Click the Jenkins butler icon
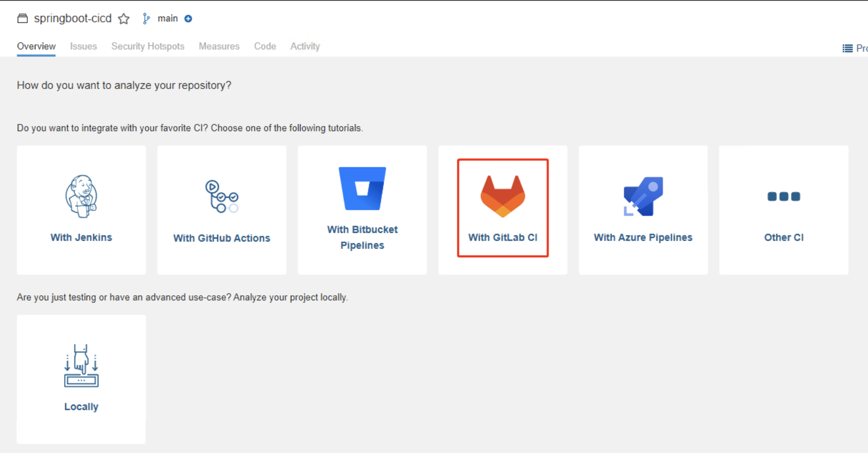 pyautogui.click(x=81, y=196)
